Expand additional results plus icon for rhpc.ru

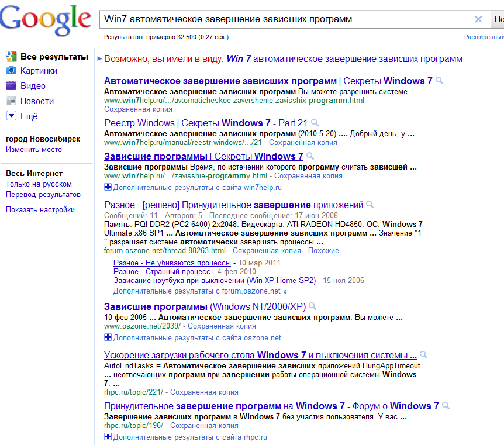point(108,437)
